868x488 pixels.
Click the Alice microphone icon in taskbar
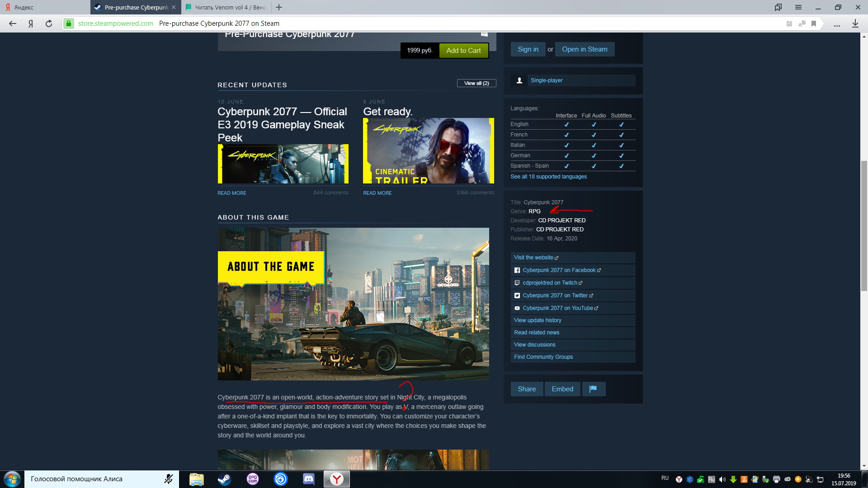(x=169, y=479)
